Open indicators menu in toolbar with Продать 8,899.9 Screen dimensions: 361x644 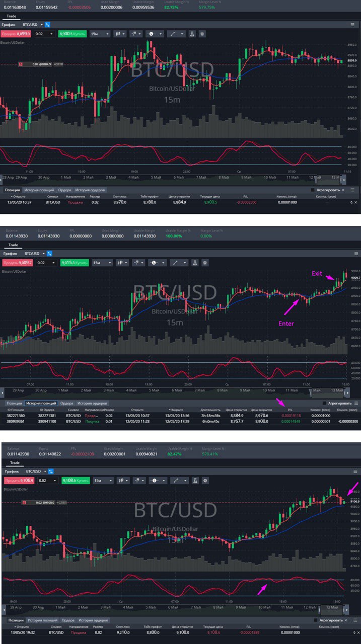pyautogui.click(x=136, y=34)
